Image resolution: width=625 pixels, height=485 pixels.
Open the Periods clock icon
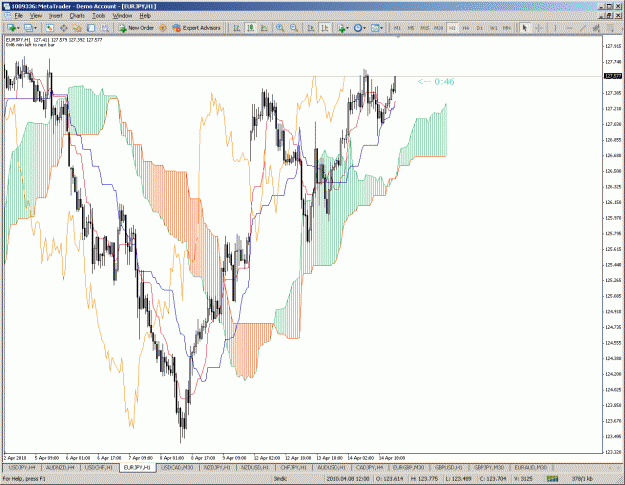click(x=358, y=28)
